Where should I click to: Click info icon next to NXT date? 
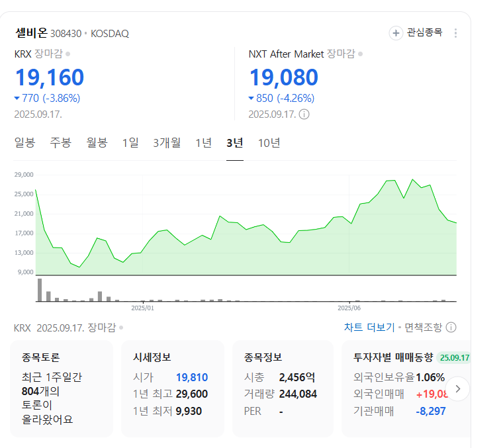click(304, 114)
